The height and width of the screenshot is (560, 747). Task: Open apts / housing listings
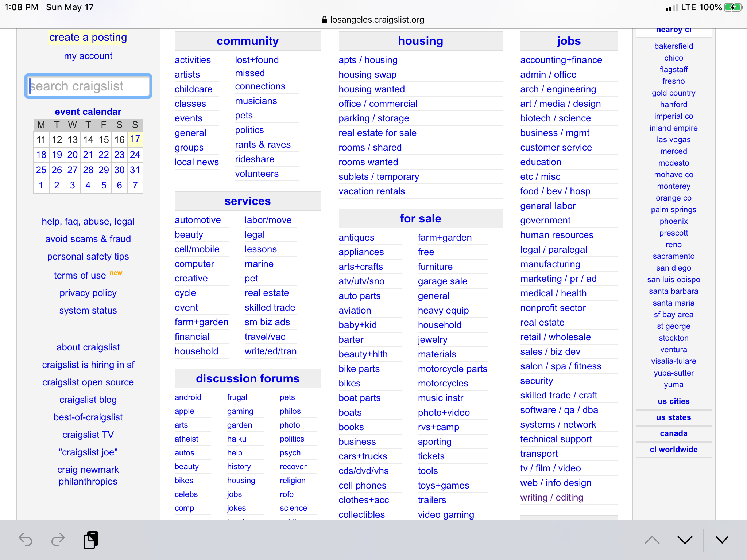[x=368, y=60]
